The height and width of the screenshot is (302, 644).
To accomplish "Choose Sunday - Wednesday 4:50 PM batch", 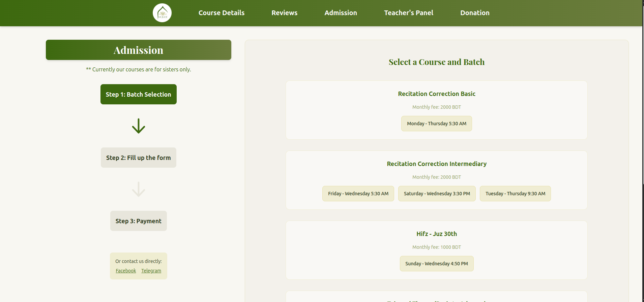I will tap(437, 264).
